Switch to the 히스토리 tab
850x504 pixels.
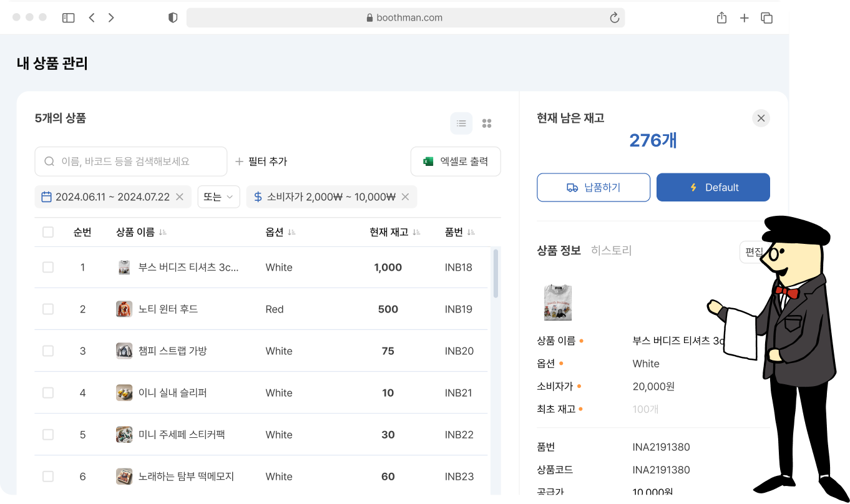pos(611,251)
